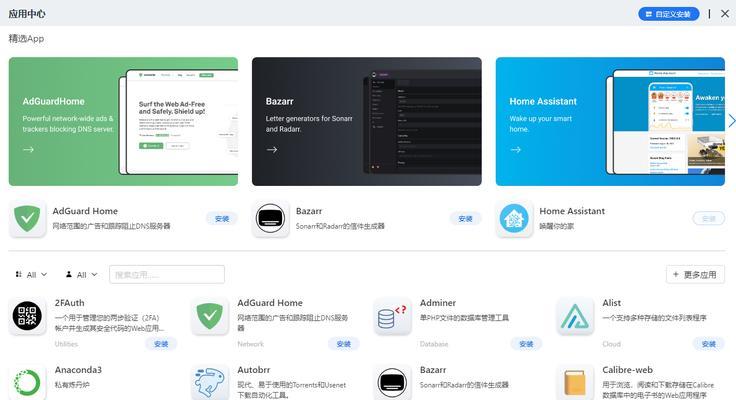
Task: Click arrow on Bazarr banner
Action: pyautogui.click(x=272, y=149)
